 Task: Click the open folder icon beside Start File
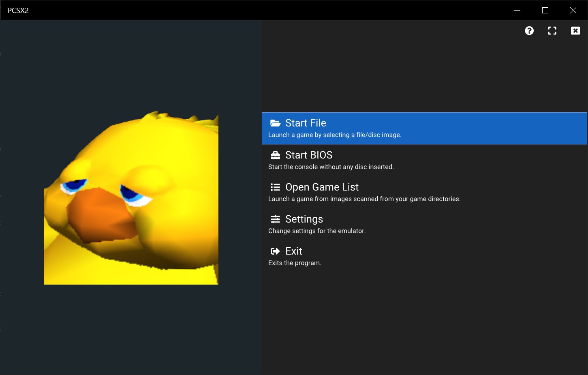(x=276, y=123)
